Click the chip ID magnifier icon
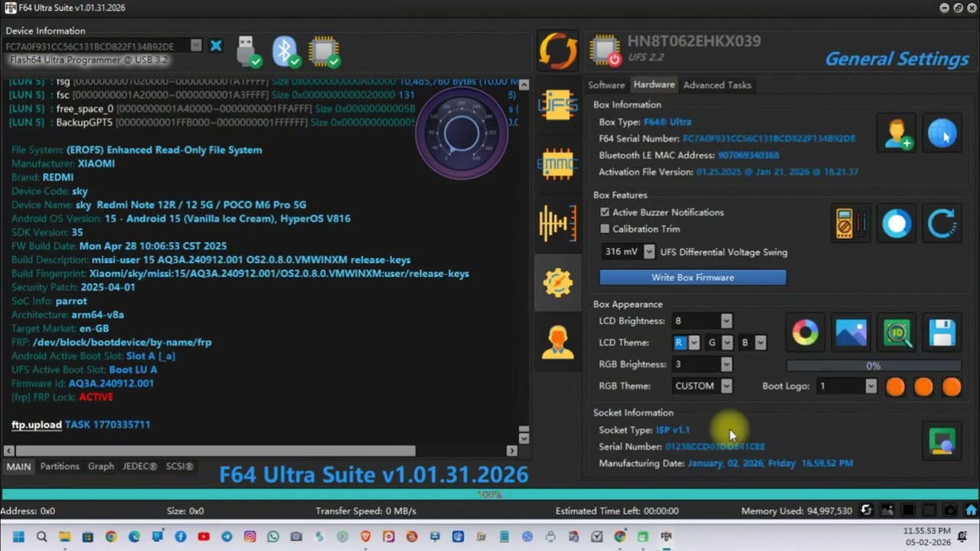Viewport: 980px width, 551px height. (897, 332)
